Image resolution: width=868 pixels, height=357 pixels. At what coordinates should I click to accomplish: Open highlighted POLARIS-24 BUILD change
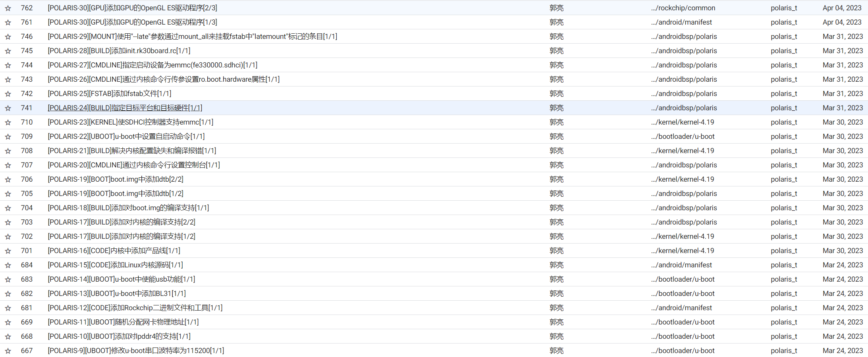coord(125,108)
